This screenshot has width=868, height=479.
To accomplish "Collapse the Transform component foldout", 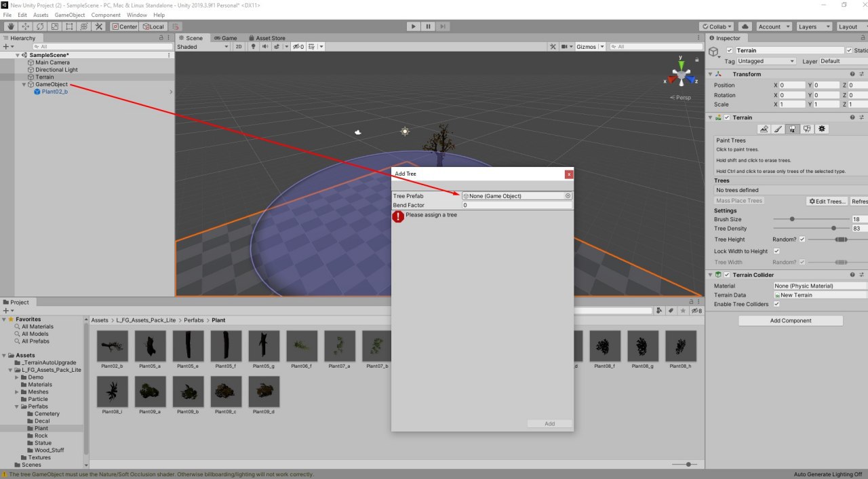I will (x=710, y=74).
